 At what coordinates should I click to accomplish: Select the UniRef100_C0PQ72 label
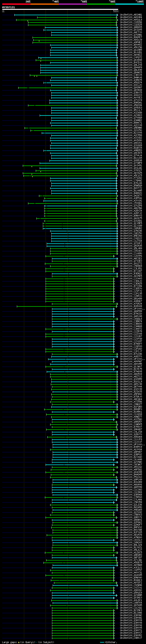point(131,58)
